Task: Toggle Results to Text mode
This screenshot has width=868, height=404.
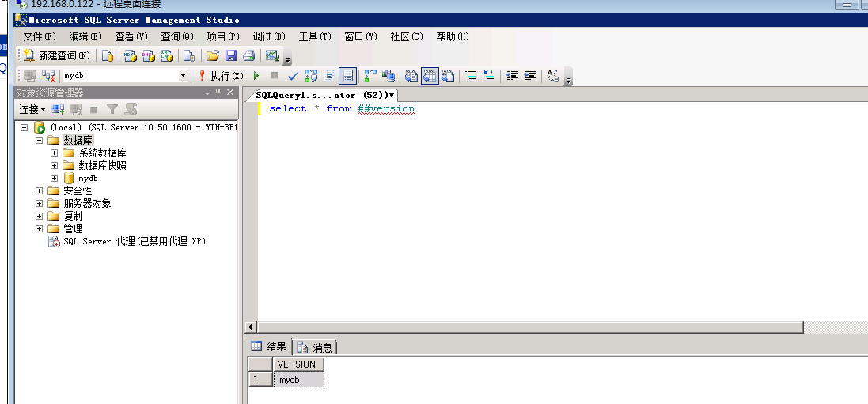Action: coord(411,76)
